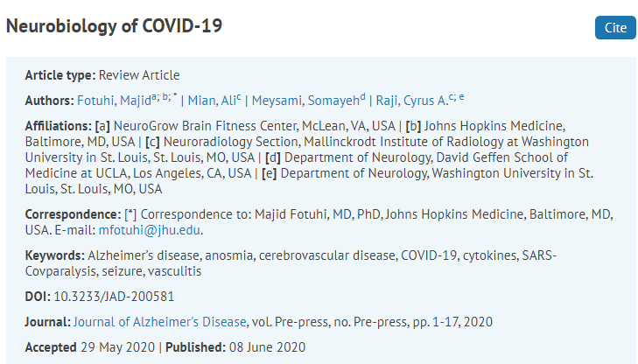Click the Affiliations label
Viewport: 638px width, 364px height.
pos(59,126)
